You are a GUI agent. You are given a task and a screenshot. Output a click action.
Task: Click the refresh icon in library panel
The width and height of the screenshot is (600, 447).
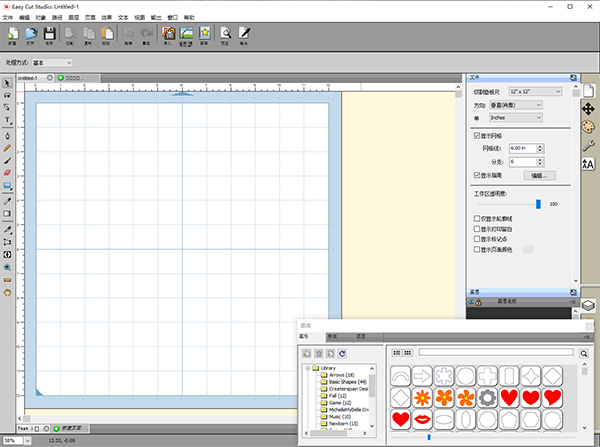343,354
